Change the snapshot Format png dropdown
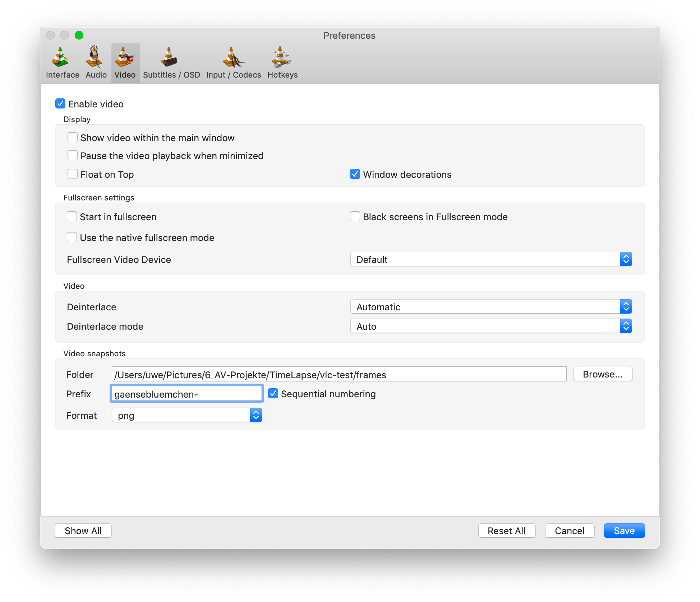Image resolution: width=700 pixels, height=602 pixels. tap(186, 415)
